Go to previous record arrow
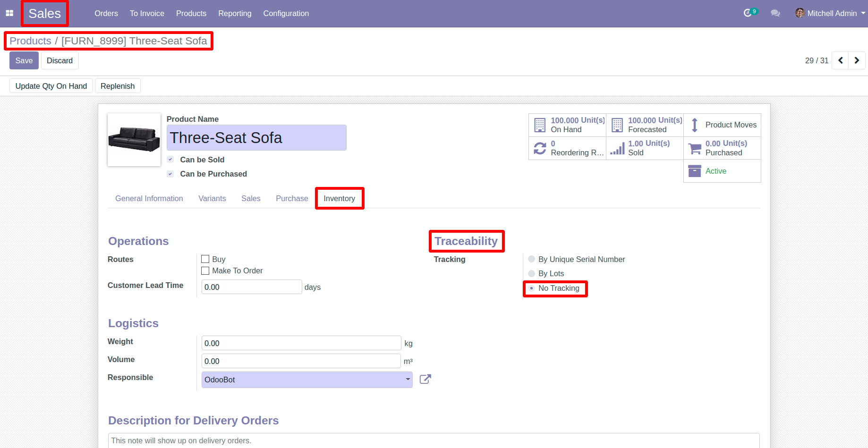 pyautogui.click(x=841, y=60)
